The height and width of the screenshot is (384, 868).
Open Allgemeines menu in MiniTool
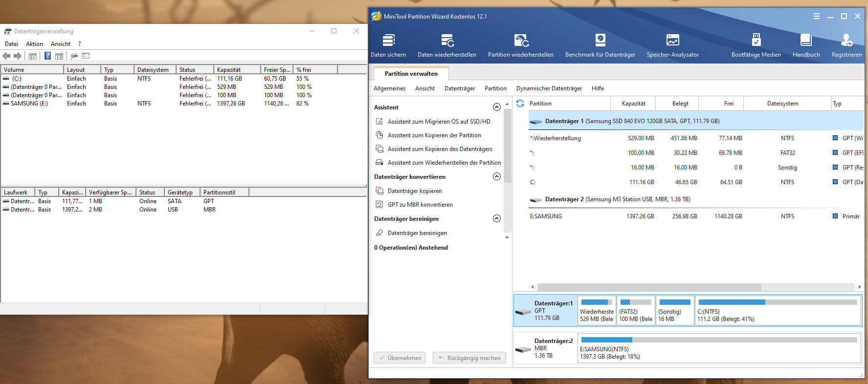pos(389,88)
